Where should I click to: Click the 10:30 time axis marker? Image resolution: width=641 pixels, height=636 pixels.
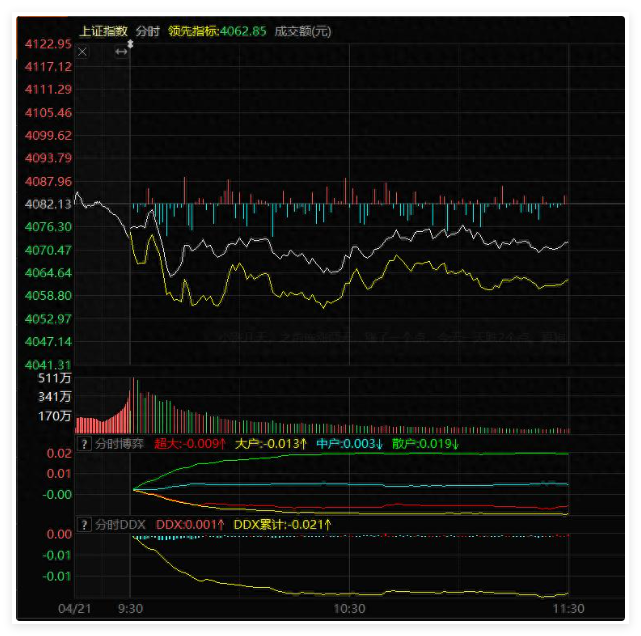(349, 608)
